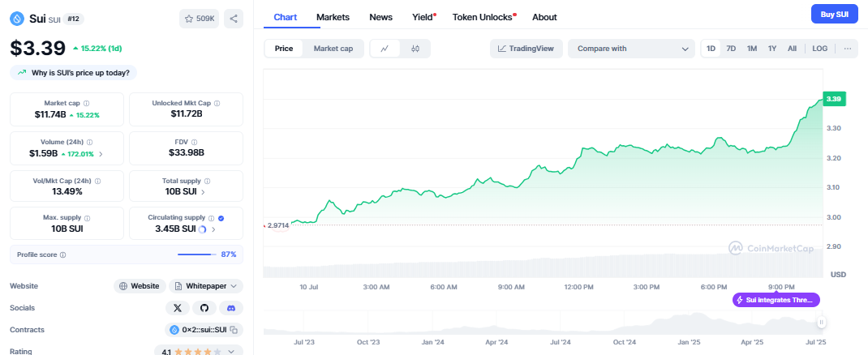
Task: Set chart range to 7D
Action: 731,49
